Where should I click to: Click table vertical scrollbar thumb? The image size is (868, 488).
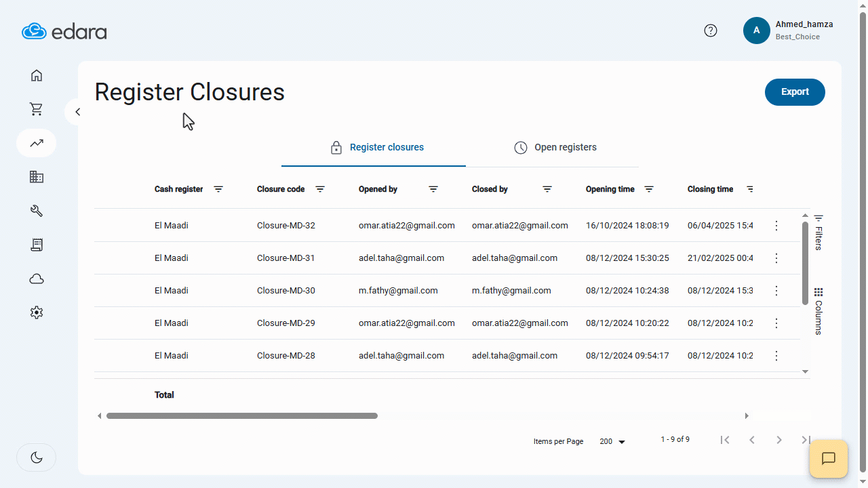805,264
